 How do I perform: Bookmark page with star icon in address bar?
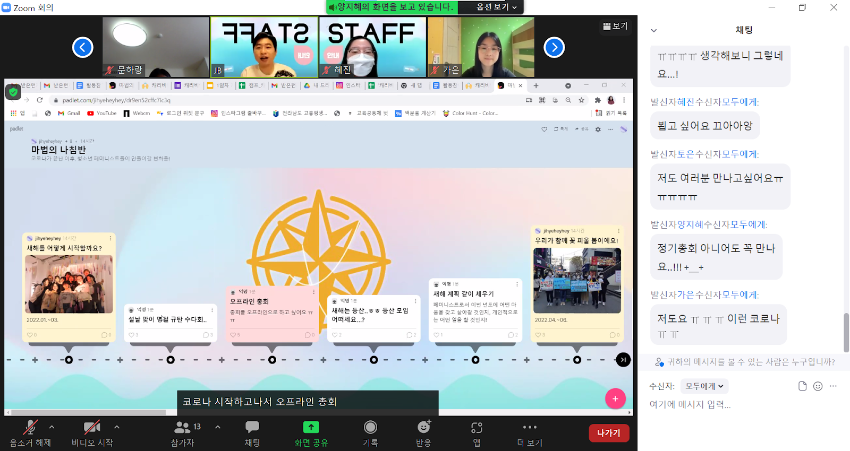click(581, 100)
